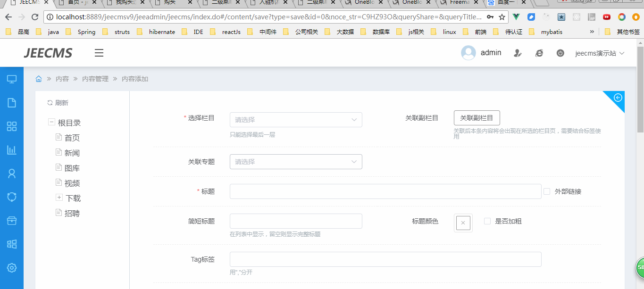Click the power logout icon in header

[560, 53]
